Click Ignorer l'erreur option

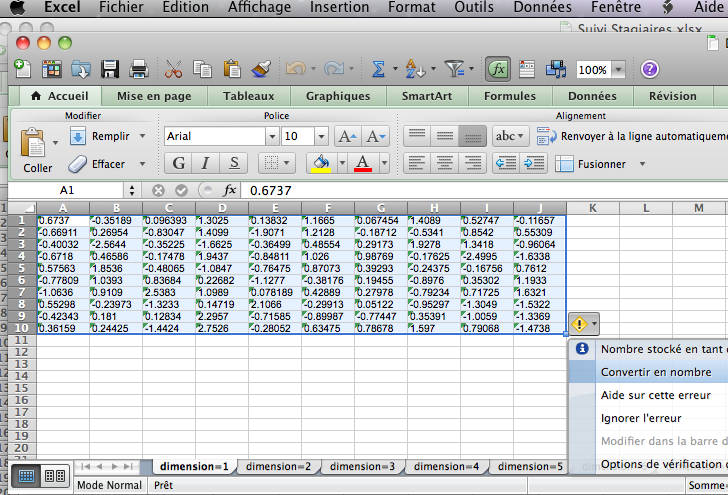(x=641, y=418)
